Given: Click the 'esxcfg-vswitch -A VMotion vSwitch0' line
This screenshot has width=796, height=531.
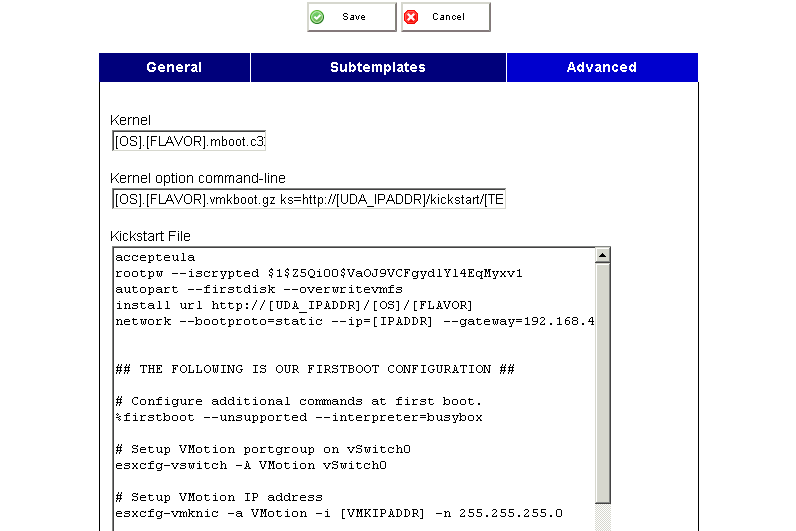Looking at the screenshot, I should click(251, 466).
